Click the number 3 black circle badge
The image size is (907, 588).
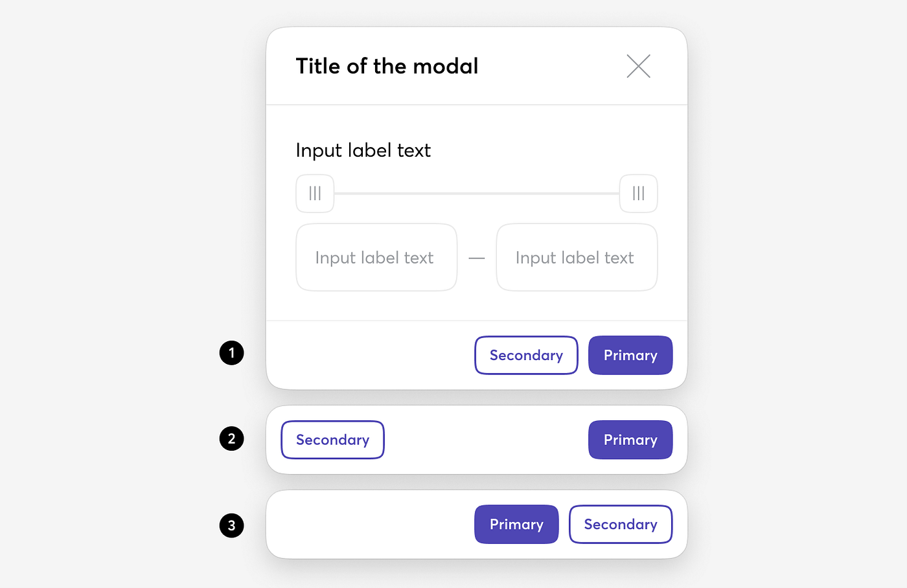coord(231,525)
